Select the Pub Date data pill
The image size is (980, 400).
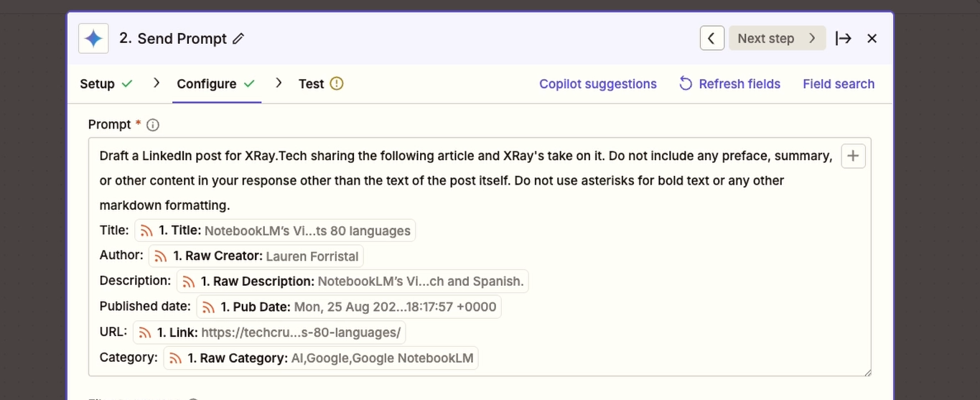pyautogui.click(x=349, y=307)
